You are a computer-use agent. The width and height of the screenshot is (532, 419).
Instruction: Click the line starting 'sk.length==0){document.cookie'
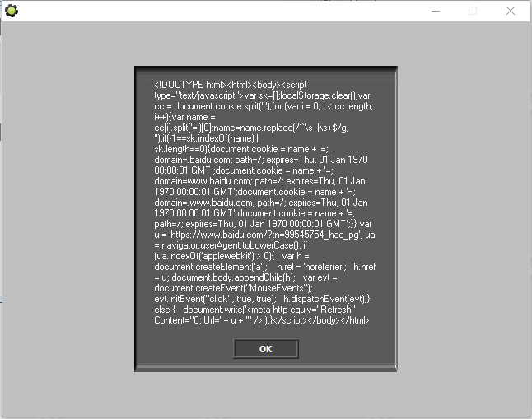pos(241,149)
